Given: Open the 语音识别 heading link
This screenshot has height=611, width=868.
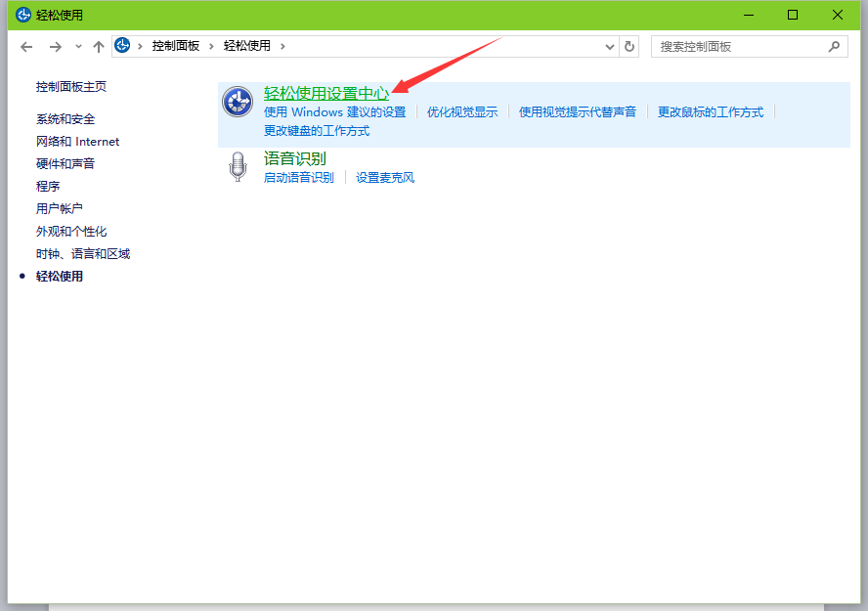Looking at the screenshot, I should tap(295, 158).
